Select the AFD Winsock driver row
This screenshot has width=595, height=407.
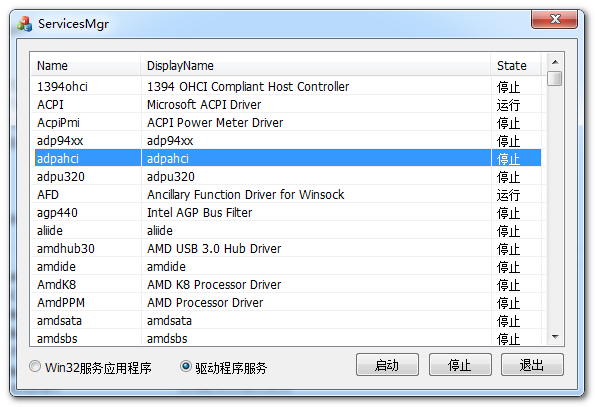(x=288, y=195)
